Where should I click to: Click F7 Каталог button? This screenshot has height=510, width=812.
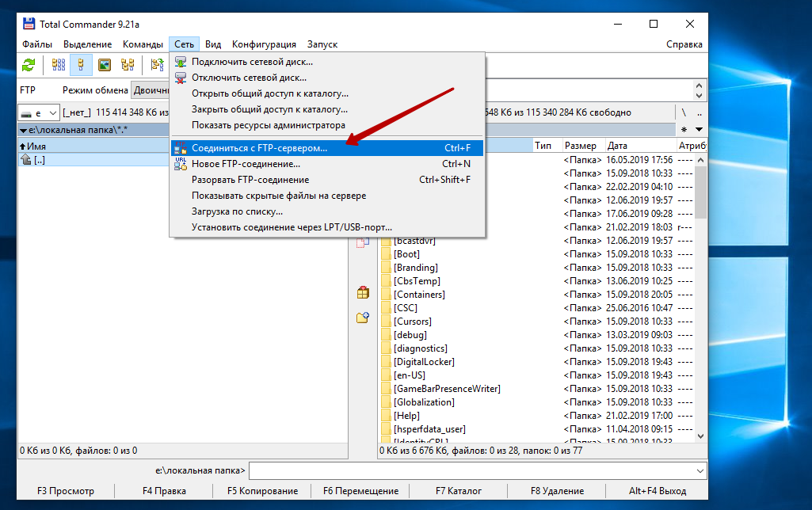coord(459,491)
